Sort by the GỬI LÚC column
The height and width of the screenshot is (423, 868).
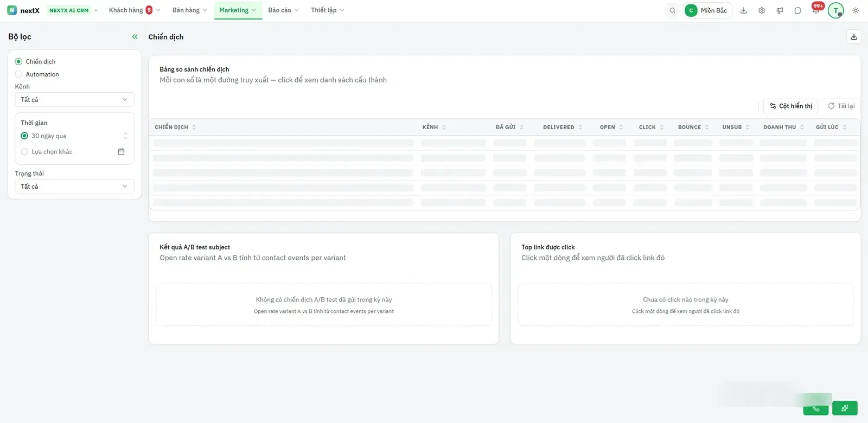831,127
